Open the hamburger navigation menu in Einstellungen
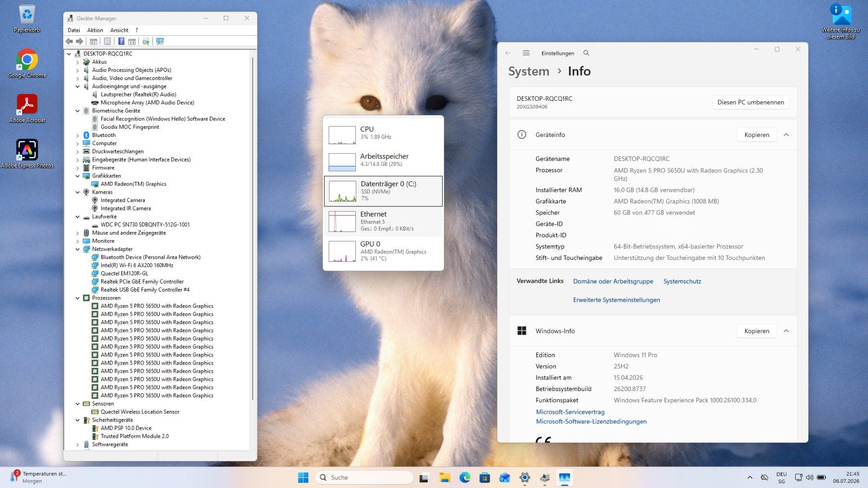The width and height of the screenshot is (868, 488). point(526,53)
